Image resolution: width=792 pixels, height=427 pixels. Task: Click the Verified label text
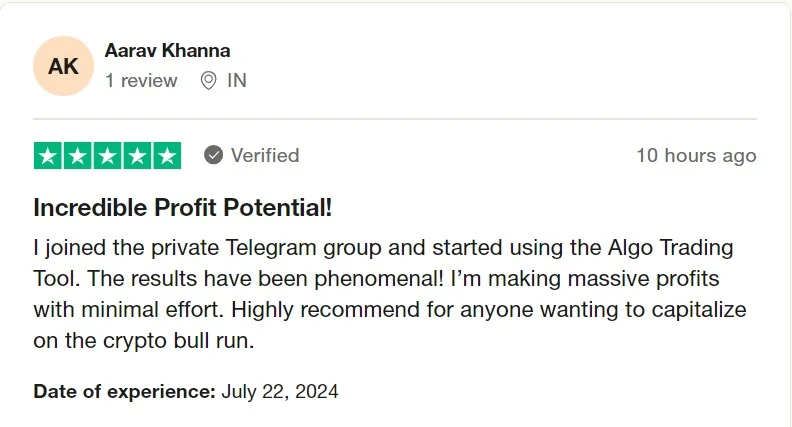(265, 155)
